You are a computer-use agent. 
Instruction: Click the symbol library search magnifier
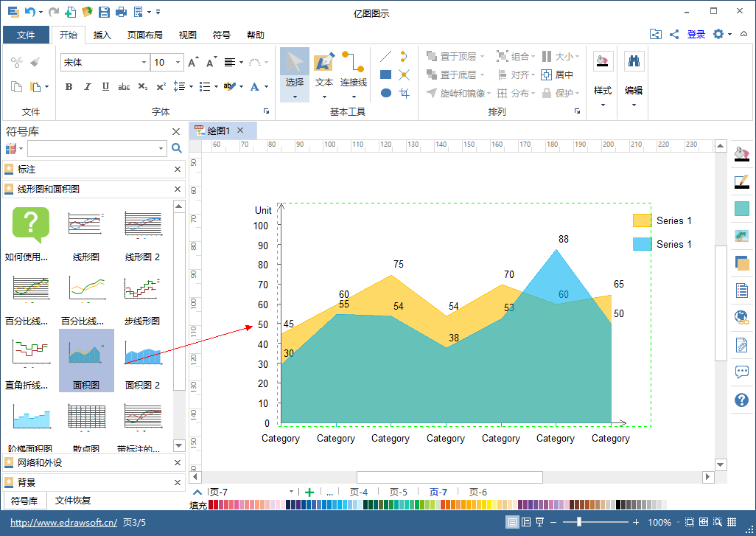[x=176, y=149]
